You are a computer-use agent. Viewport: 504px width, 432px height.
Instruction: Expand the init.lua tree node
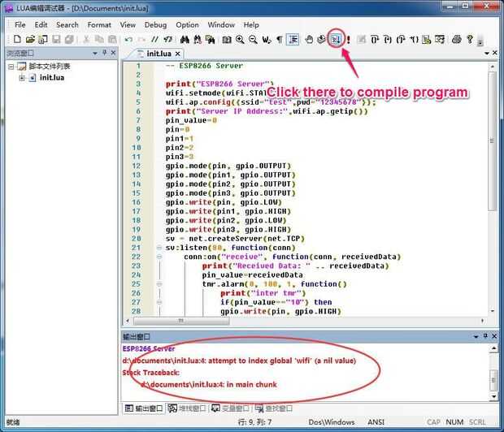click(x=22, y=78)
